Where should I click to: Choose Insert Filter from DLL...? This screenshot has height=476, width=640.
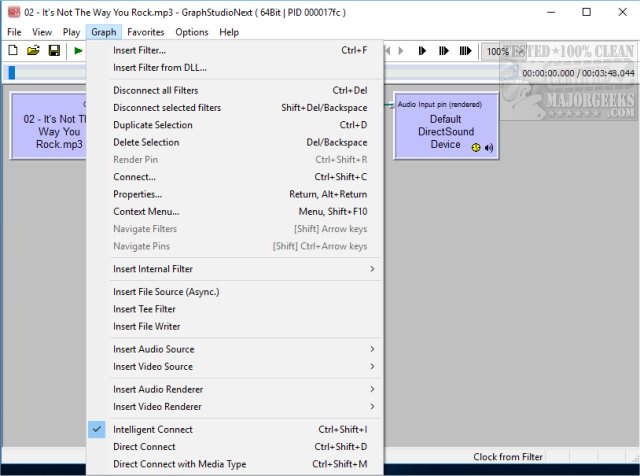pos(235,67)
